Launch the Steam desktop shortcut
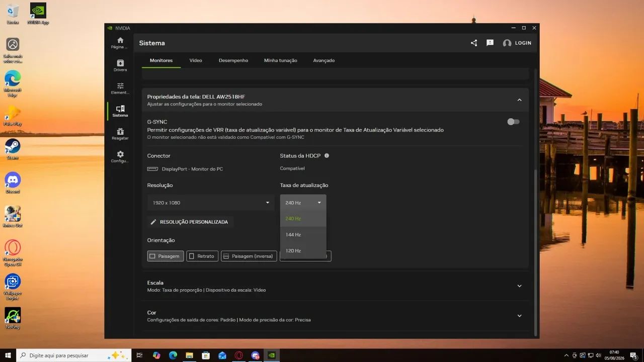The height and width of the screenshot is (362, 644). [x=13, y=149]
